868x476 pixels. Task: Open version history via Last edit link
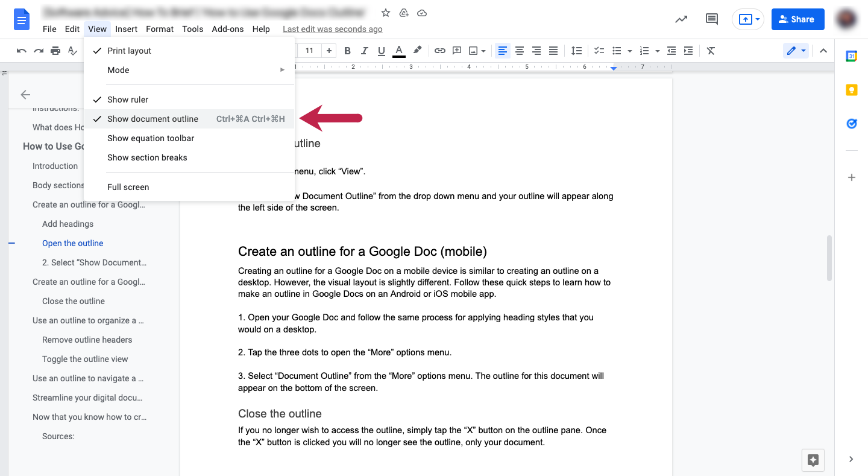pyautogui.click(x=332, y=28)
